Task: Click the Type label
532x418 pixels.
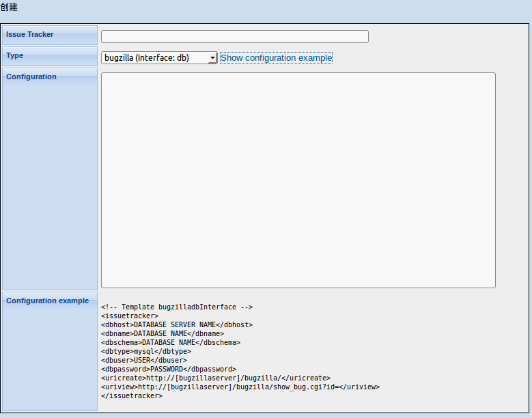Action: pyautogui.click(x=14, y=55)
